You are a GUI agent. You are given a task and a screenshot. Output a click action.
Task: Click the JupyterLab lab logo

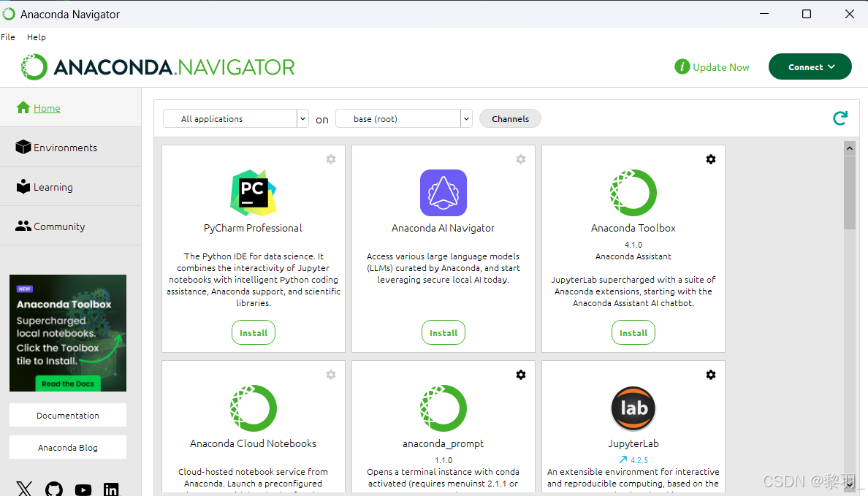(x=633, y=408)
